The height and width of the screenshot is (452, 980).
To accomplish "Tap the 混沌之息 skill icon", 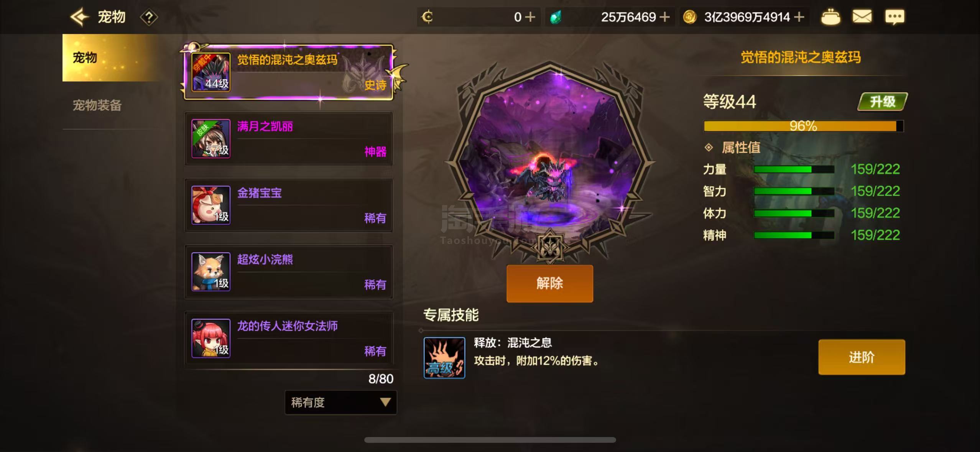I will pos(444,358).
